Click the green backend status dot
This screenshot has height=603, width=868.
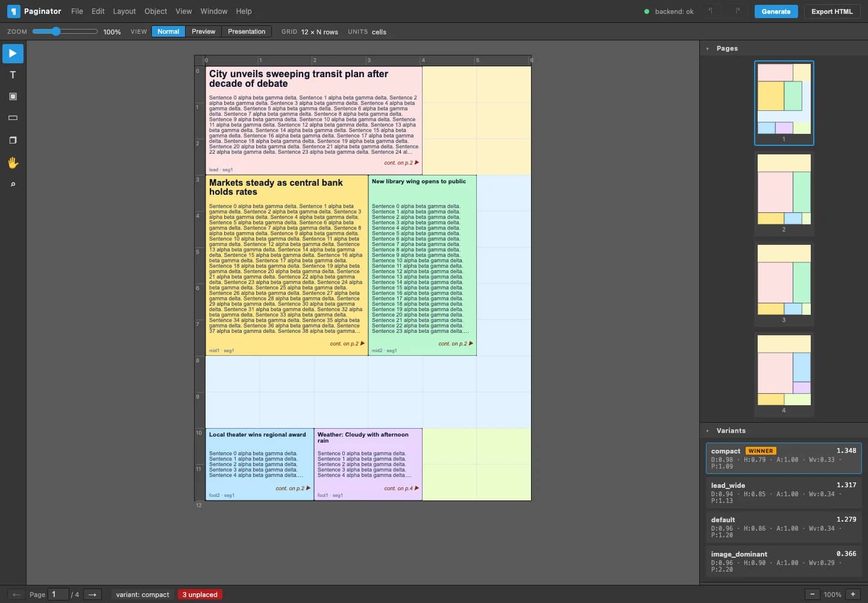click(647, 11)
